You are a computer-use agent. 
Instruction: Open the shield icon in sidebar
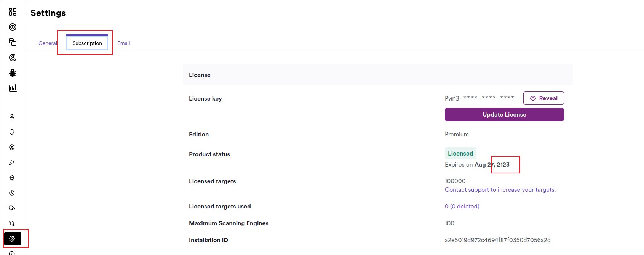click(12, 132)
